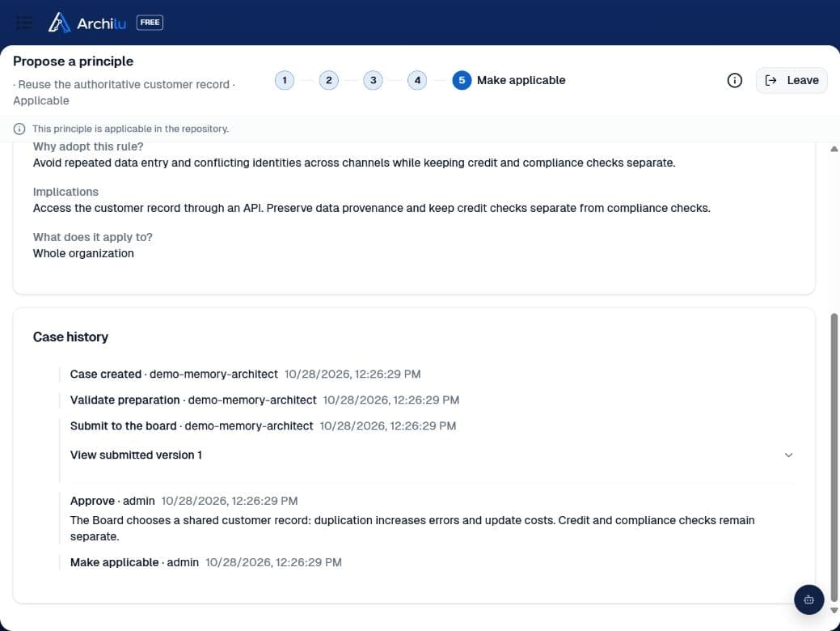Click the 'Avoid repeated data entry' rationale text
840x631 pixels.
(354, 163)
